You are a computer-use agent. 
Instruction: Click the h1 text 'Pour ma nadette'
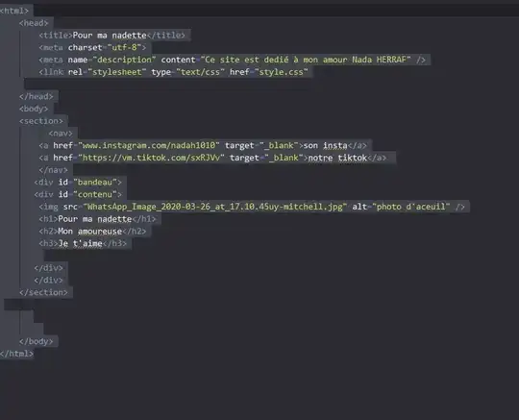tap(95, 219)
